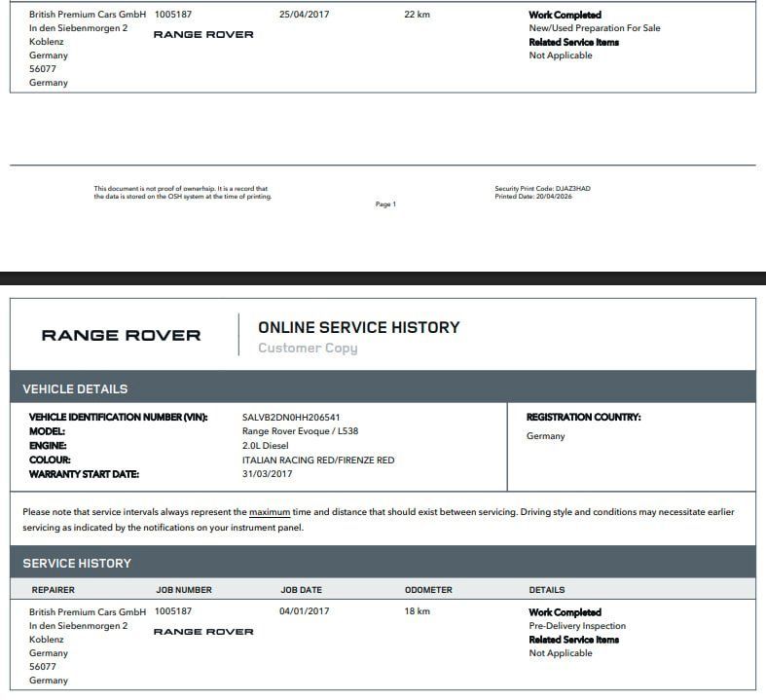766x700 pixels.
Task: Click the underlined word "maximum"
Action: (270, 512)
